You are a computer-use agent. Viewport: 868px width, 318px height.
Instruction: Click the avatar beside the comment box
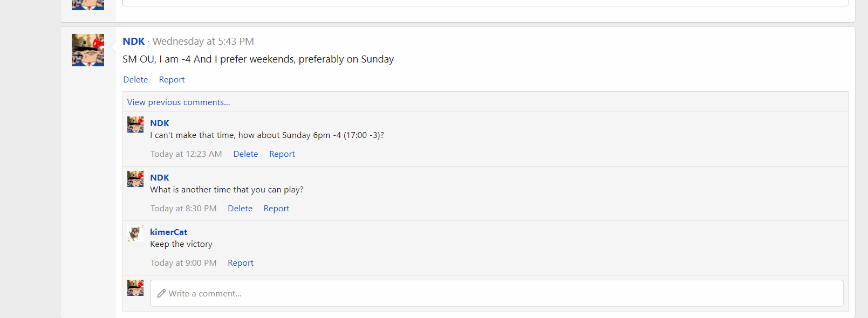pos(135,288)
